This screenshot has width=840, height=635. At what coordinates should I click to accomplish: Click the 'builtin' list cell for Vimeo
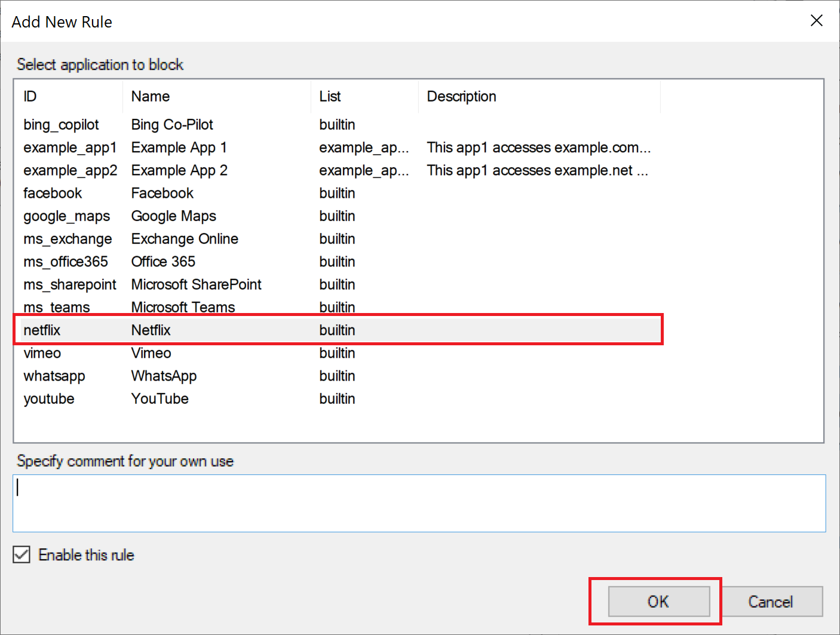(x=338, y=353)
